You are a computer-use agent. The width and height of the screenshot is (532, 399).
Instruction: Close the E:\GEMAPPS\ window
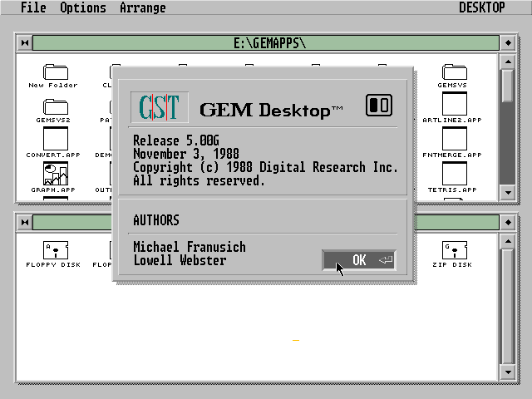[x=25, y=42]
